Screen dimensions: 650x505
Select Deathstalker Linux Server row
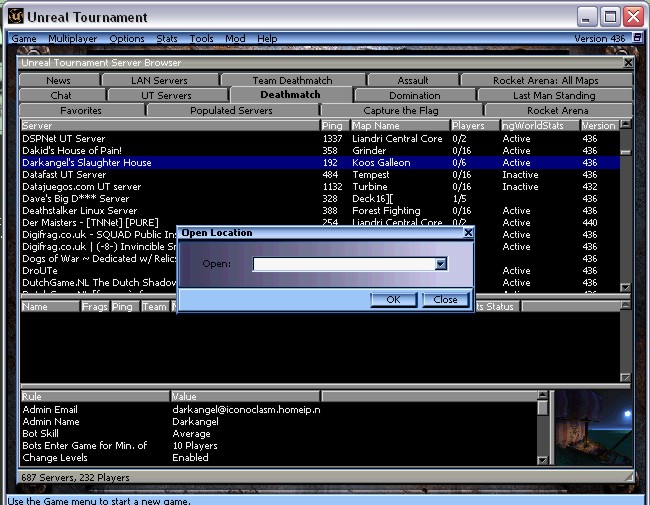(x=320, y=211)
